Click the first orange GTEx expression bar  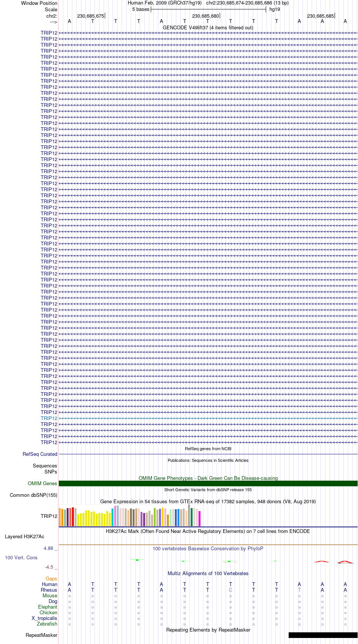click(60, 517)
